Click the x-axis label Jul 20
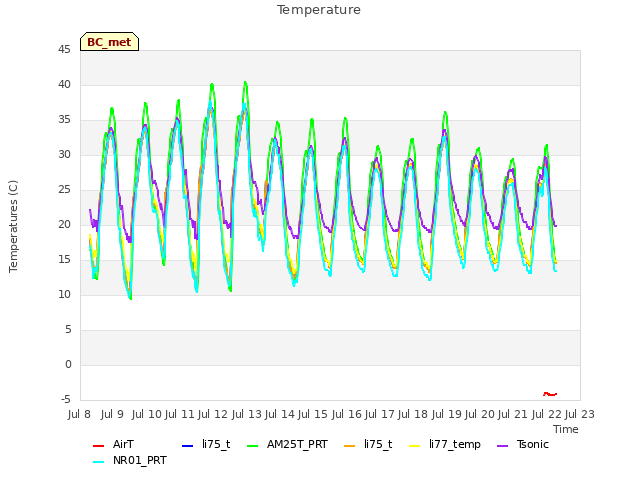The width and height of the screenshot is (640, 480). click(x=480, y=414)
